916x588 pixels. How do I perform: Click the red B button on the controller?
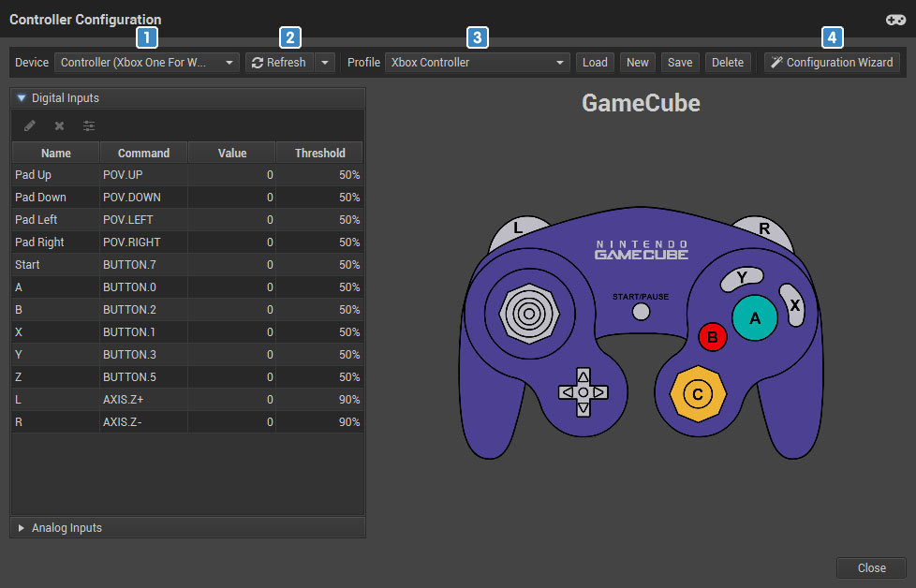(x=713, y=338)
